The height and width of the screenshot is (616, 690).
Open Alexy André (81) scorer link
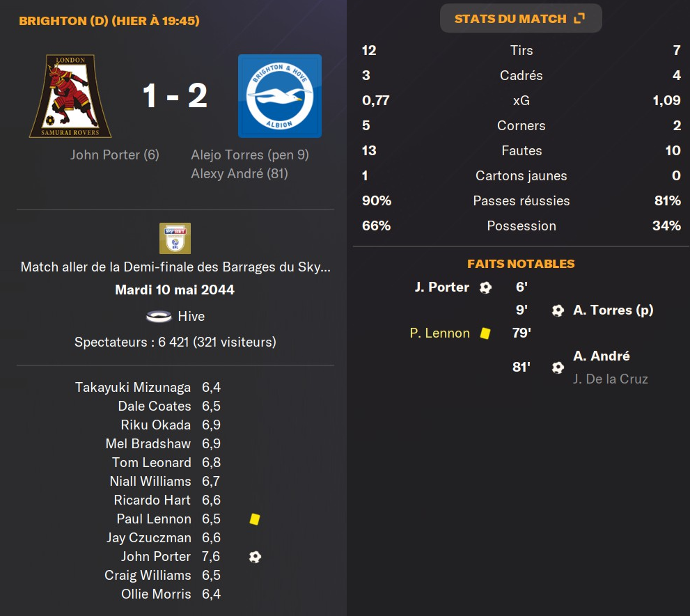coord(239,173)
